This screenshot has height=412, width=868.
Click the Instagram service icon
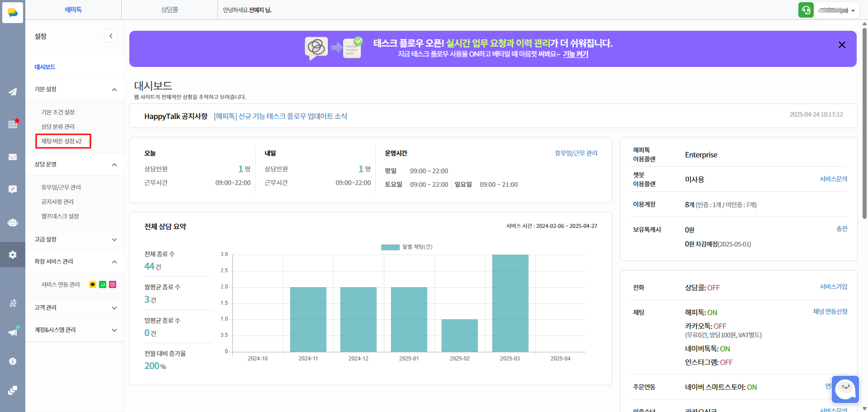(113, 284)
